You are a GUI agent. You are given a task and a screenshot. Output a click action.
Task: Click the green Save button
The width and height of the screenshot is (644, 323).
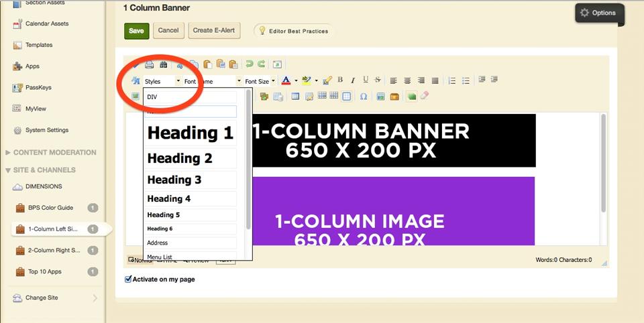(136, 31)
